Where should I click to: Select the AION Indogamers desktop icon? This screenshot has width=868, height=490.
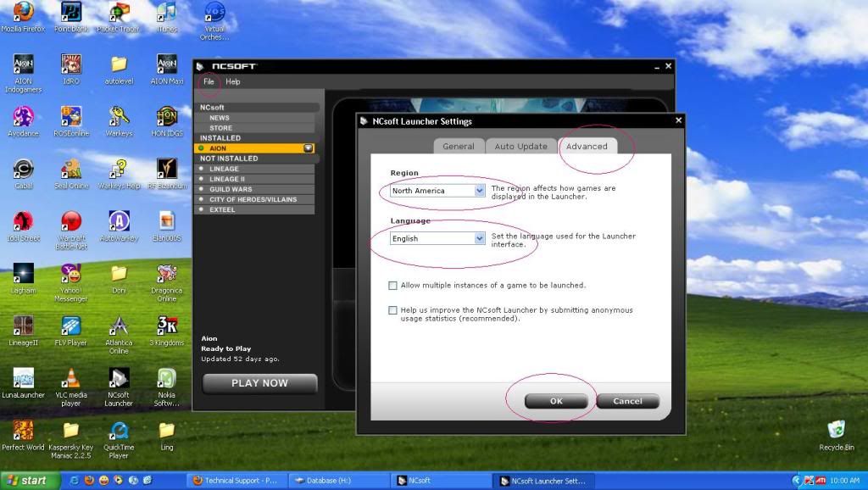click(23, 64)
